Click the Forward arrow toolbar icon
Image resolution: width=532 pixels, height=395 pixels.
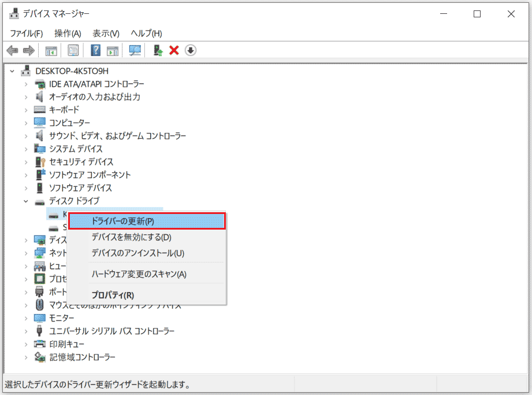click(29, 51)
